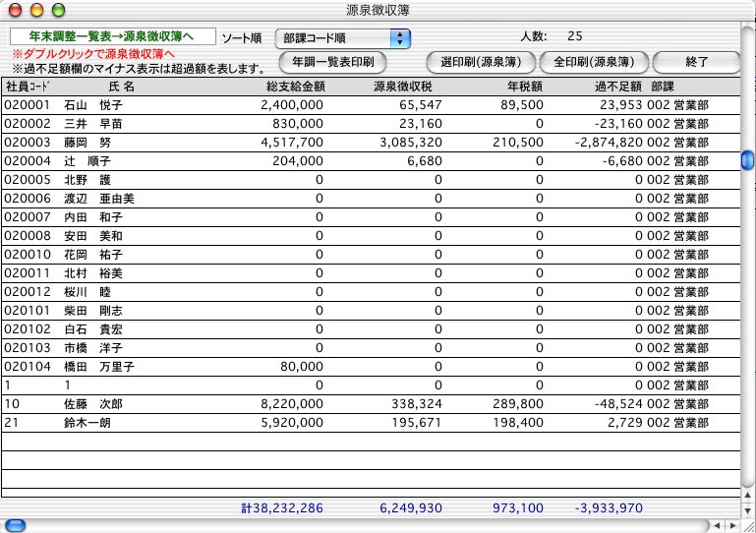Click the 選印刷(源泉簿) button
Image resolution: width=756 pixels, height=533 pixels.
coord(481,62)
